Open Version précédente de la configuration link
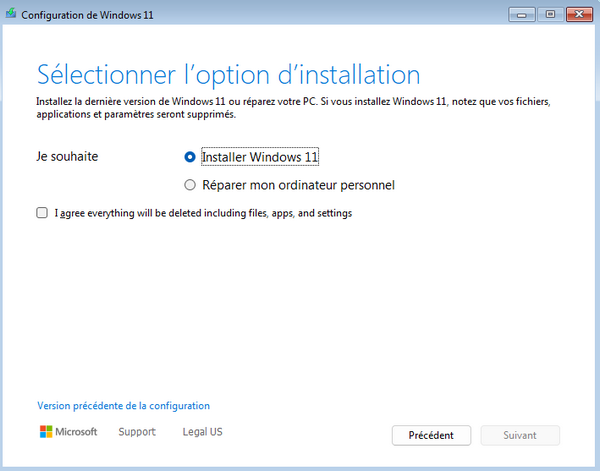Viewport: 600px width, 471px height. (x=124, y=406)
